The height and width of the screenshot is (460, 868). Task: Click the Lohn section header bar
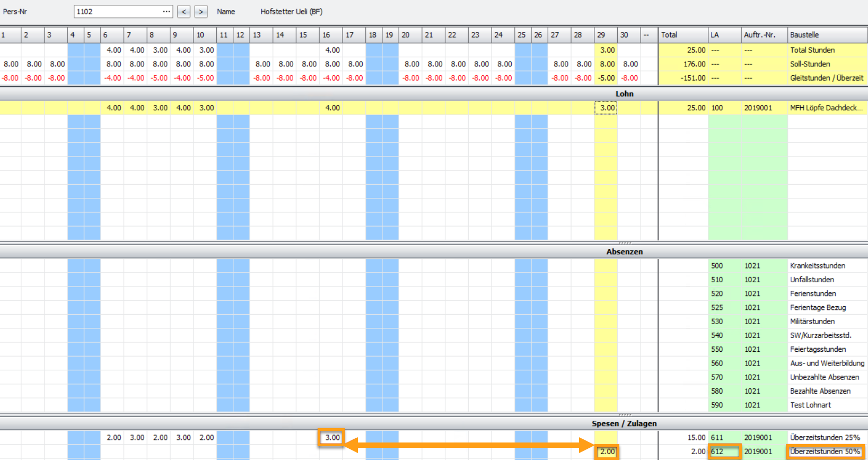coord(434,94)
